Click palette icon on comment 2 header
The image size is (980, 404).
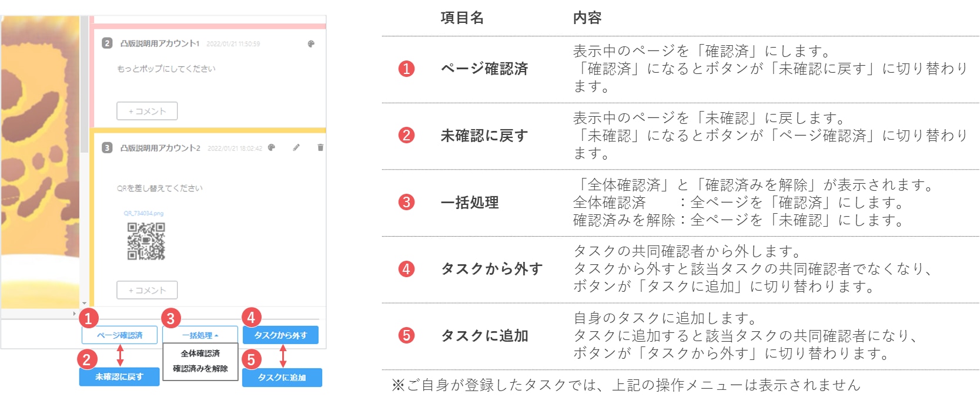(x=311, y=43)
